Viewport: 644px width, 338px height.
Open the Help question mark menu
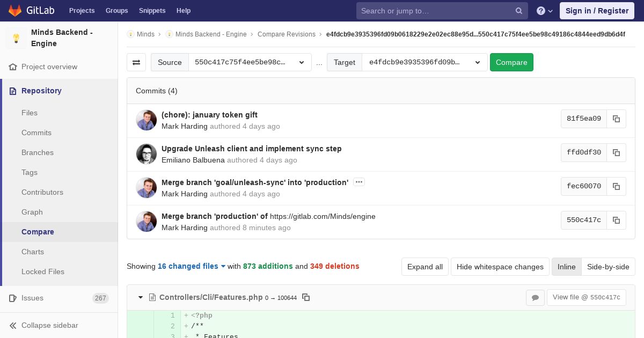tap(545, 11)
